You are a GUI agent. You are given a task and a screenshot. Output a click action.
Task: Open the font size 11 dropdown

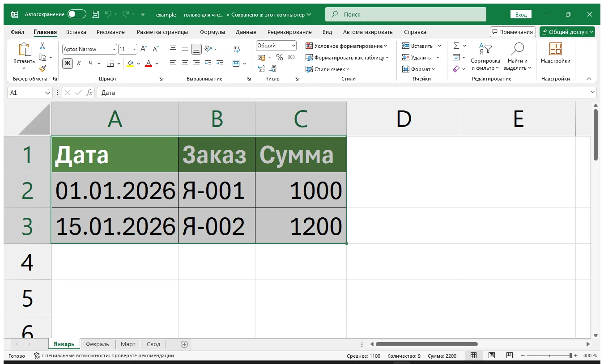135,49
